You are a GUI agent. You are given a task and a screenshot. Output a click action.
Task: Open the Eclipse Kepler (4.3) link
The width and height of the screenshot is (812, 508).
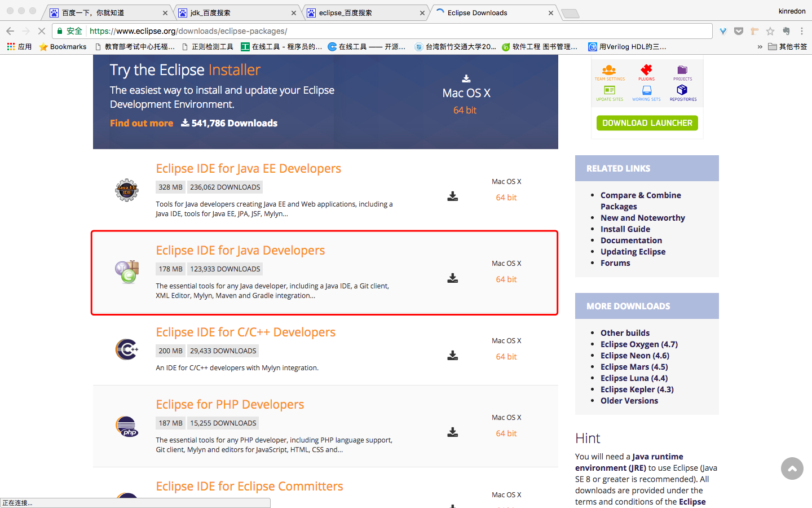point(637,389)
